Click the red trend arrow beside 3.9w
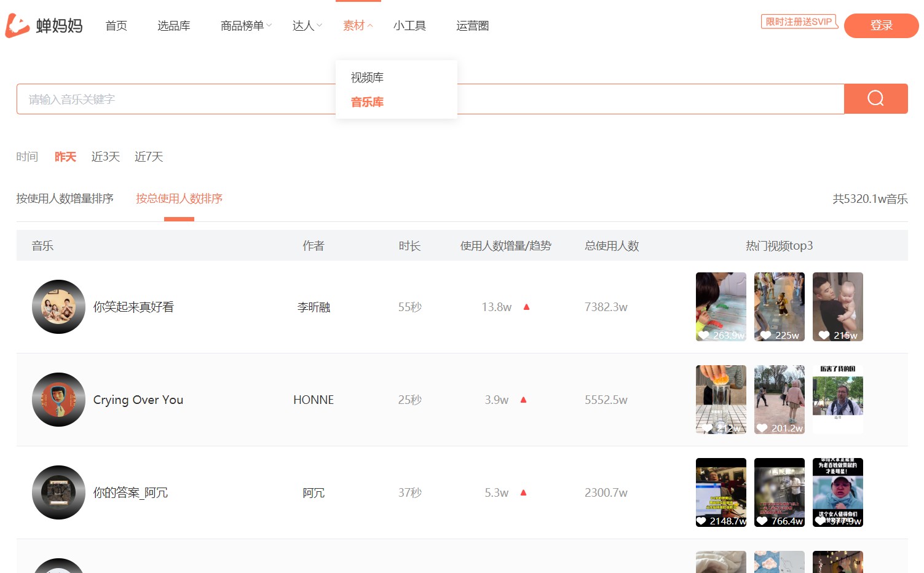The width and height of the screenshot is (924, 573). (x=523, y=400)
